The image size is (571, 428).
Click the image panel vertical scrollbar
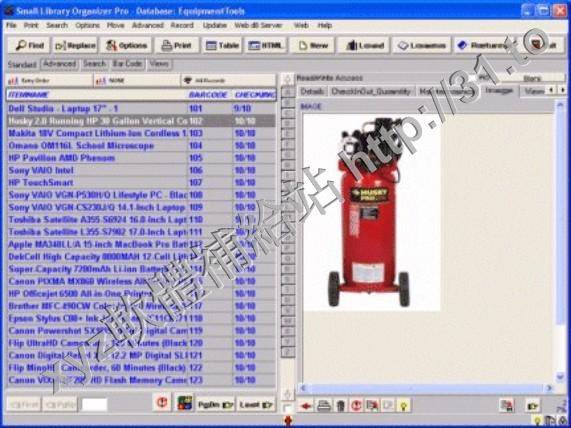560,241
